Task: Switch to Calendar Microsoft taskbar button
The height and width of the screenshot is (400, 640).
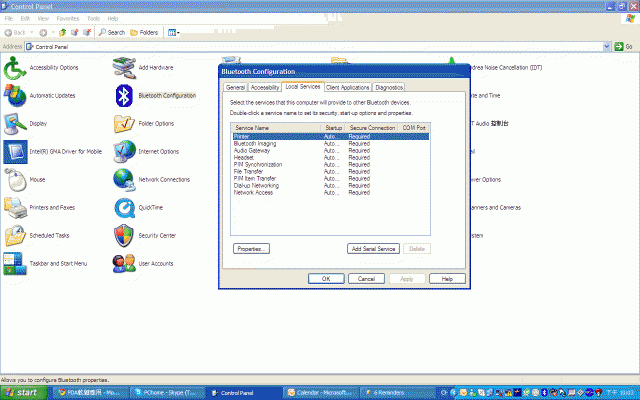Action: [x=322, y=393]
